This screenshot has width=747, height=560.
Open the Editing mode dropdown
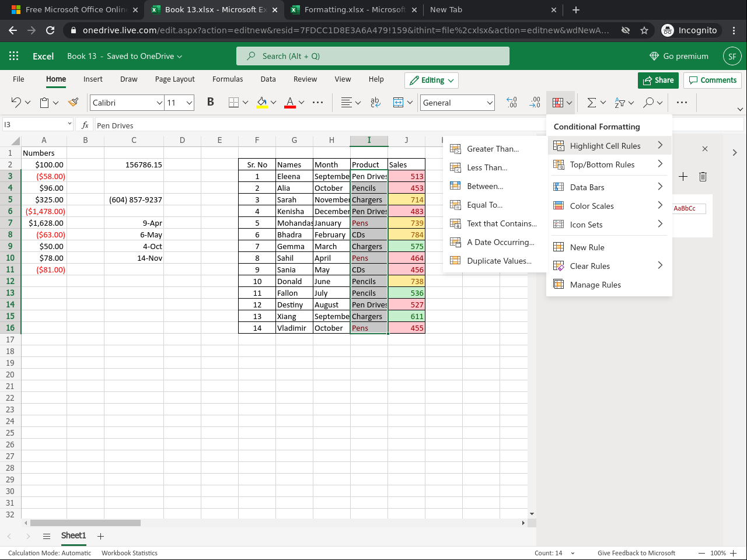[432, 80]
